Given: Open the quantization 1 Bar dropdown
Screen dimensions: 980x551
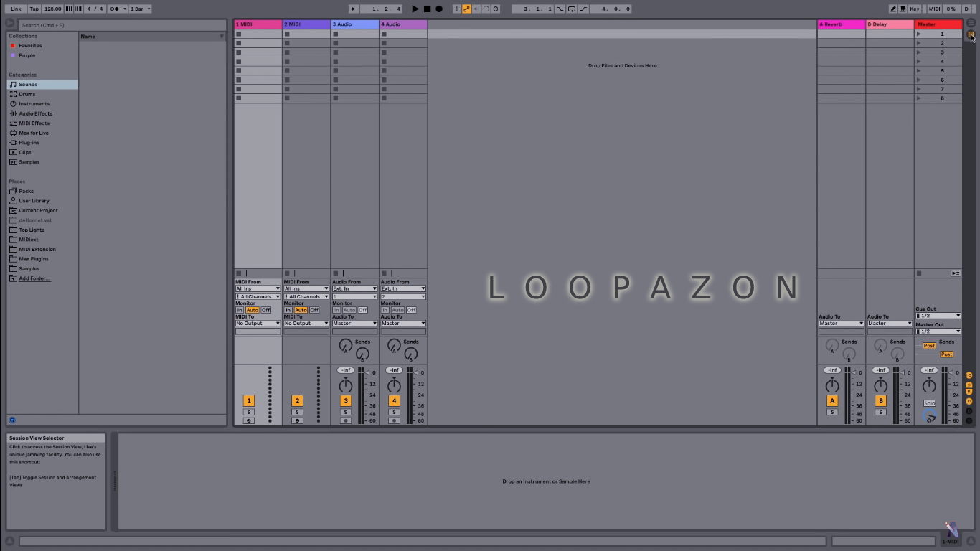Looking at the screenshot, I should tap(140, 9).
